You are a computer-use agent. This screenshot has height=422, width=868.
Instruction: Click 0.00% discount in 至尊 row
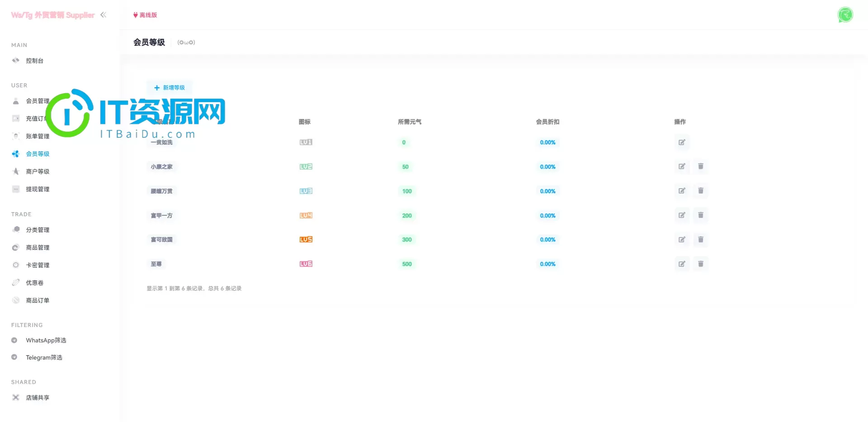[x=547, y=264]
